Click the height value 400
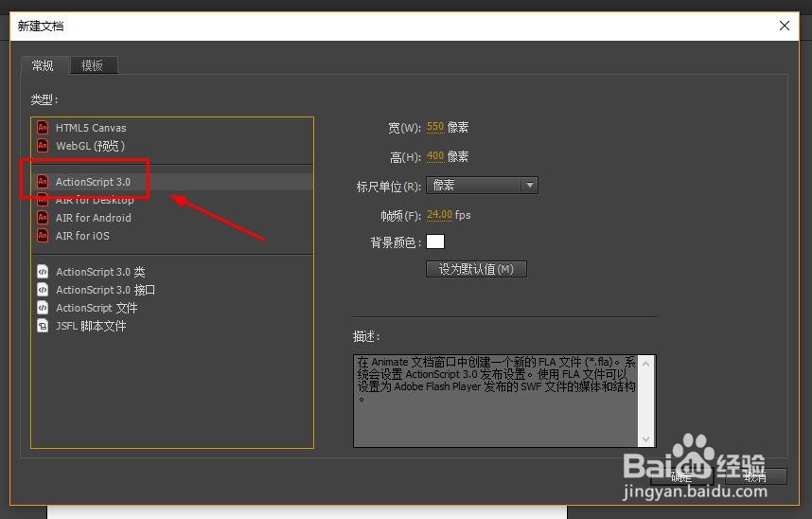The image size is (812, 519). point(435,155)
